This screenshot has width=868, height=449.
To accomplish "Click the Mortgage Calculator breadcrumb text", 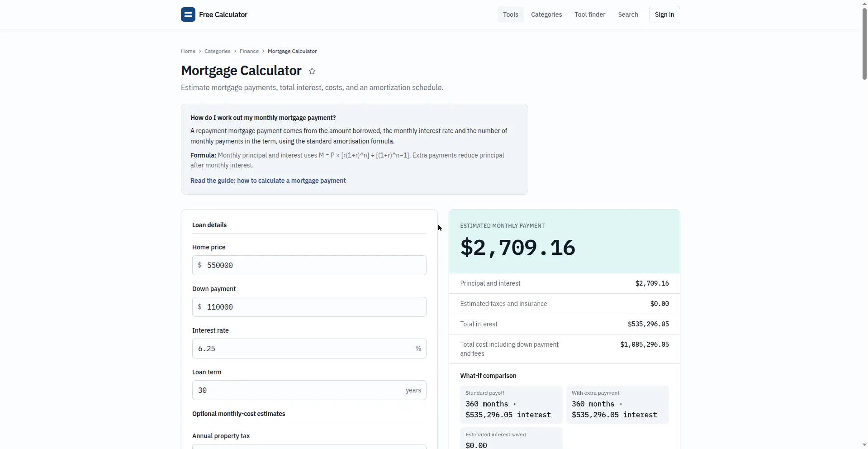I will (292, 51).
